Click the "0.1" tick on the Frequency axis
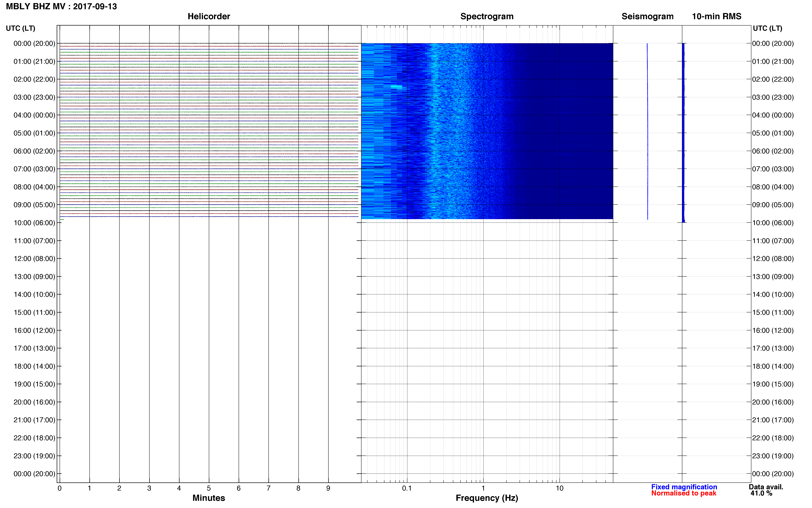This screenshot has height=508, width=812. [407, 488]
